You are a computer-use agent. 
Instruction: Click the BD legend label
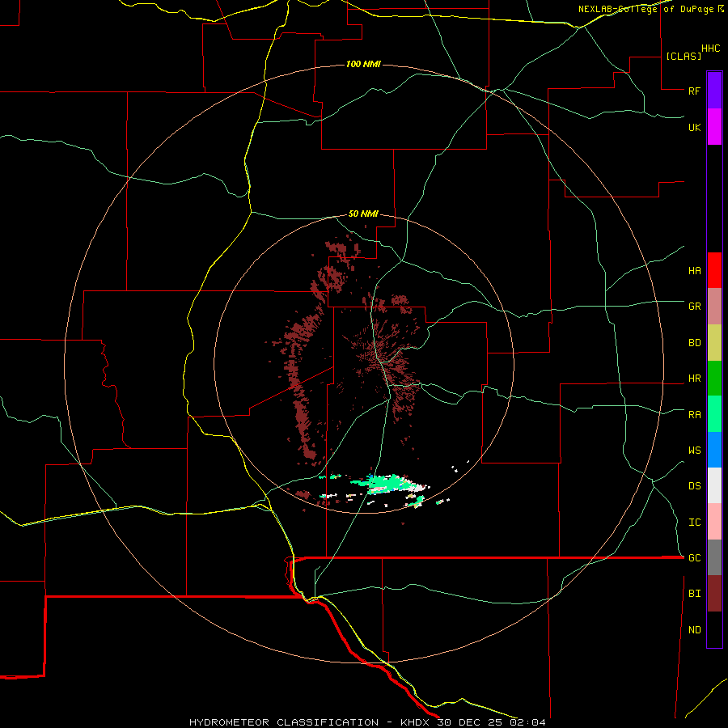[x=694, y=343]
